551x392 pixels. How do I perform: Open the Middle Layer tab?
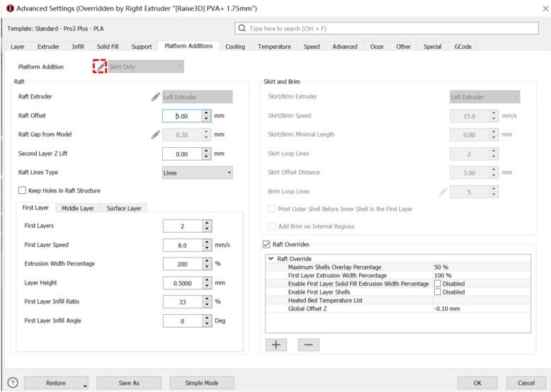77,208
